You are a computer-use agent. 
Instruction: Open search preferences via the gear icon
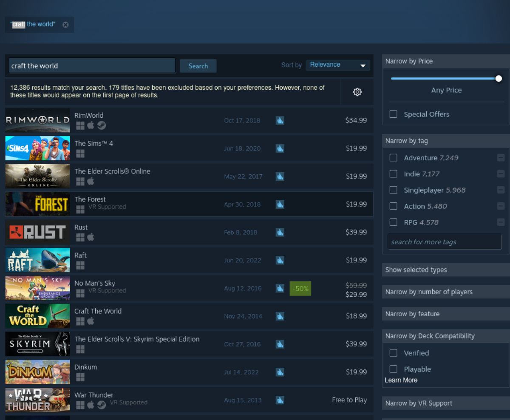click(x=357, y=92)
